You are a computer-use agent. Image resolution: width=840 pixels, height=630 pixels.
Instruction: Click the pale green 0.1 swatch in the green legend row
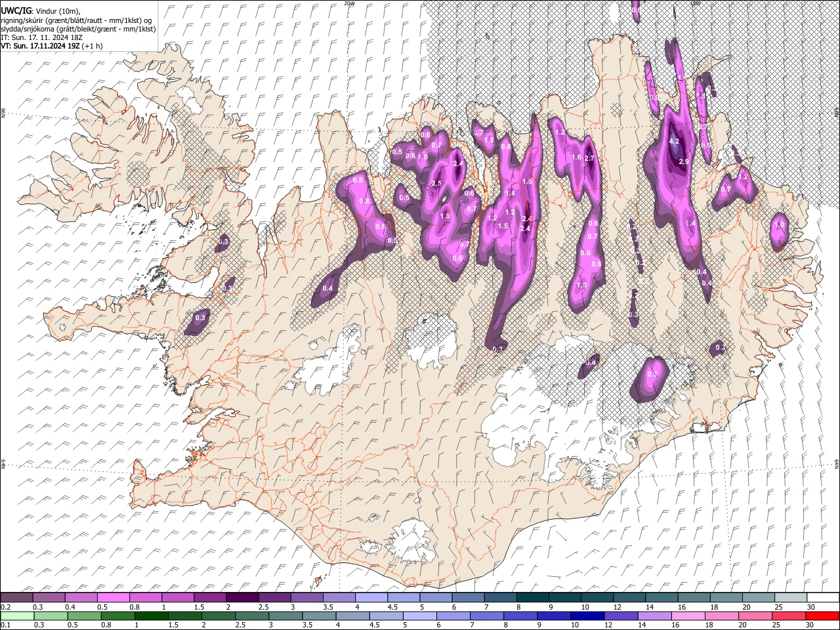click(x=18, y=616)
